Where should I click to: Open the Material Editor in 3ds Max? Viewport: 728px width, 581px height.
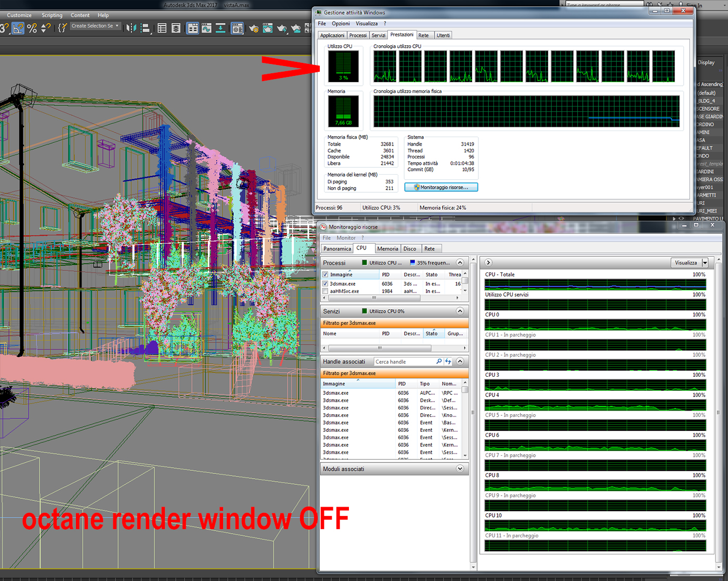(x=237, y=28)
